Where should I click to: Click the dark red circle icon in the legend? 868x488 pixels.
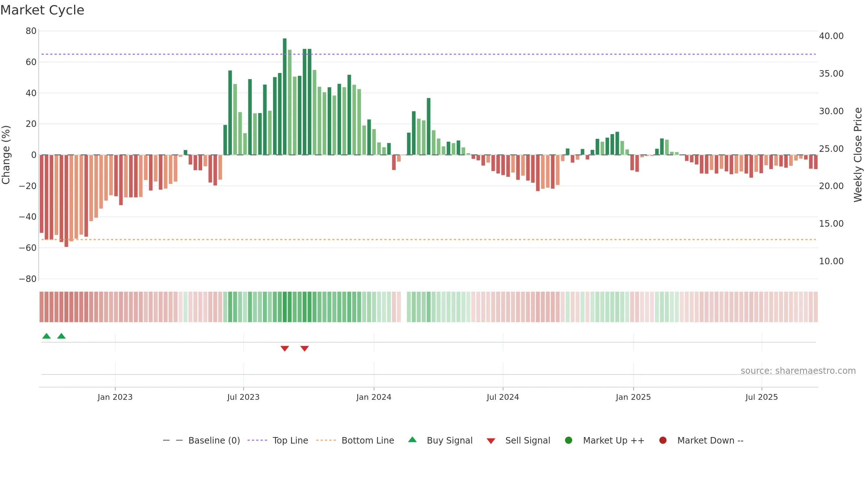point(663,440)
